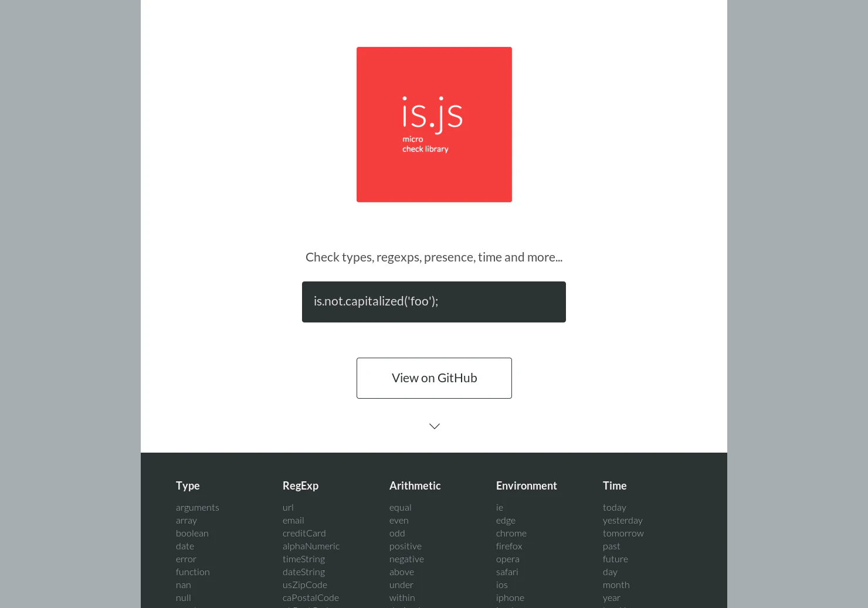The image size is (868, 608).
Task: Open the month link under Time
Action: click(x=616, y=585)
